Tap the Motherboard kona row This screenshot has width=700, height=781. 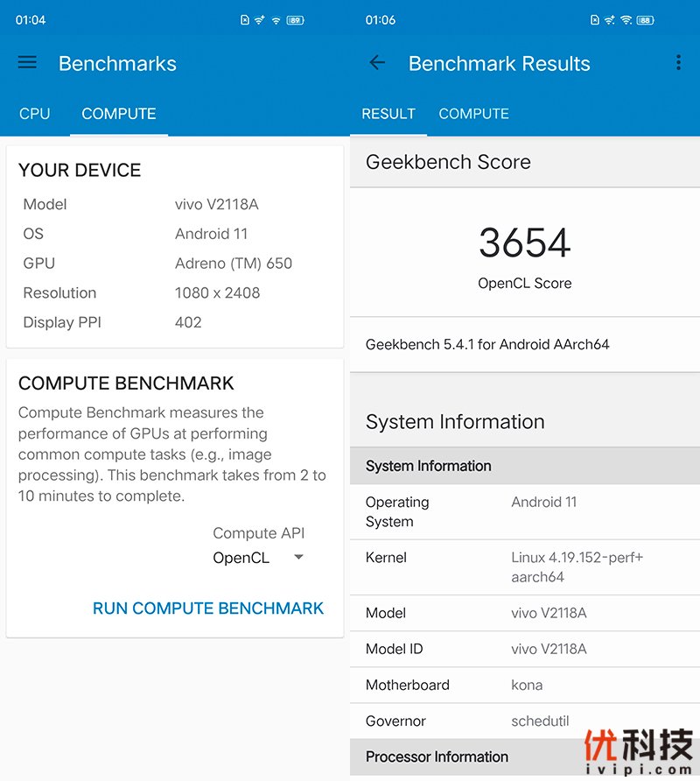525,685
